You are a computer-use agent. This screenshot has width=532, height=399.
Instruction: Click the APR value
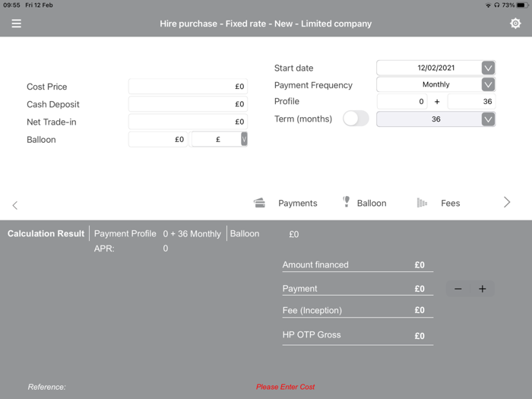pyautogui.click(x=165, y=249)
